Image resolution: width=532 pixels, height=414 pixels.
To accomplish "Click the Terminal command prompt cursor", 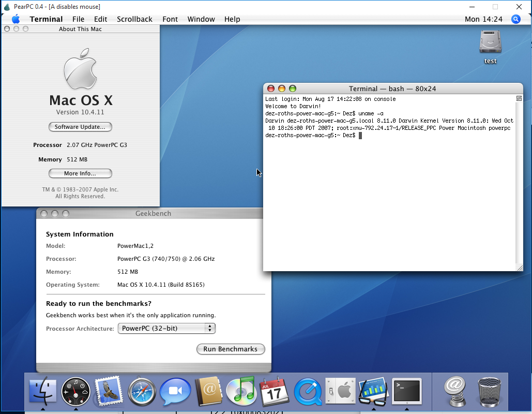I will point(360,135).
